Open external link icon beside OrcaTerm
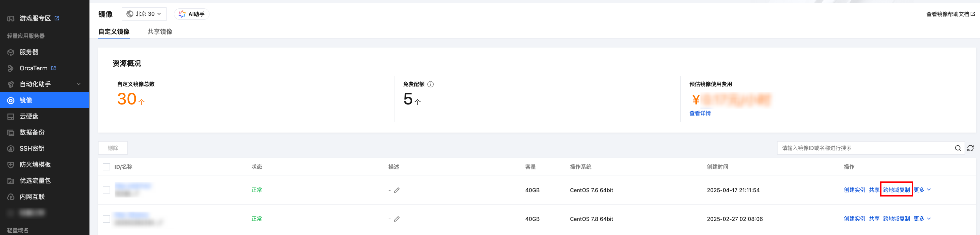 click(x=53, y=68)
